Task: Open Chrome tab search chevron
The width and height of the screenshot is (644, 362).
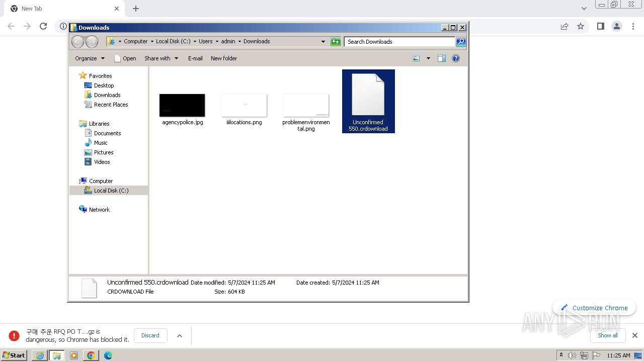Action: [x=584, y=9]
